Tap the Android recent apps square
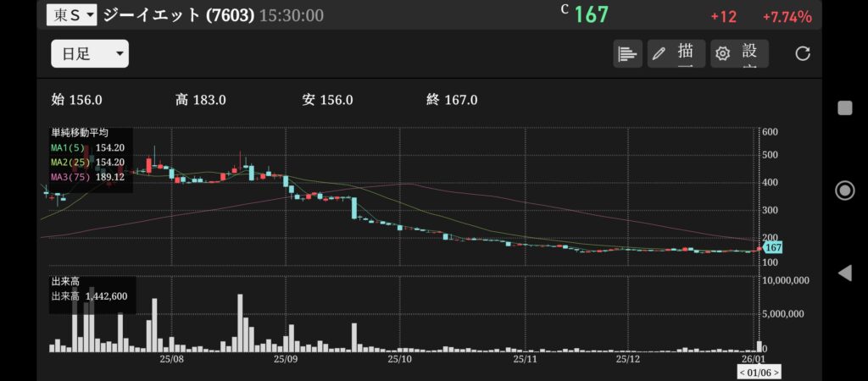Viewport: 868px width, 381px height. click(x=844, y=108)
